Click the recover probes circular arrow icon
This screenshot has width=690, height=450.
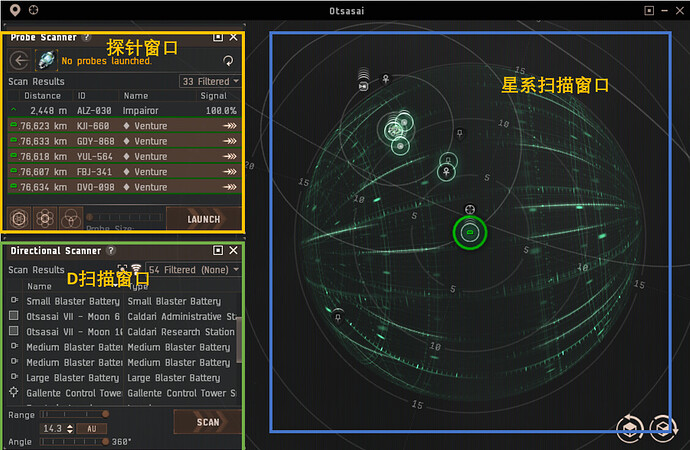click(x=228, y=61)
